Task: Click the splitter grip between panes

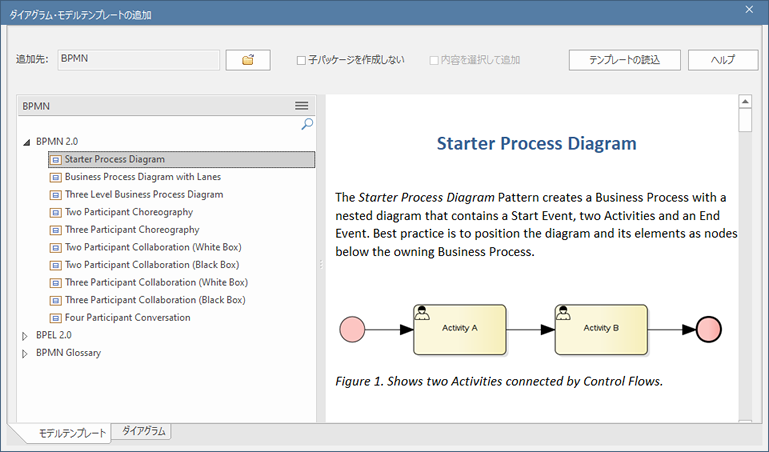Action: [321, 265]
